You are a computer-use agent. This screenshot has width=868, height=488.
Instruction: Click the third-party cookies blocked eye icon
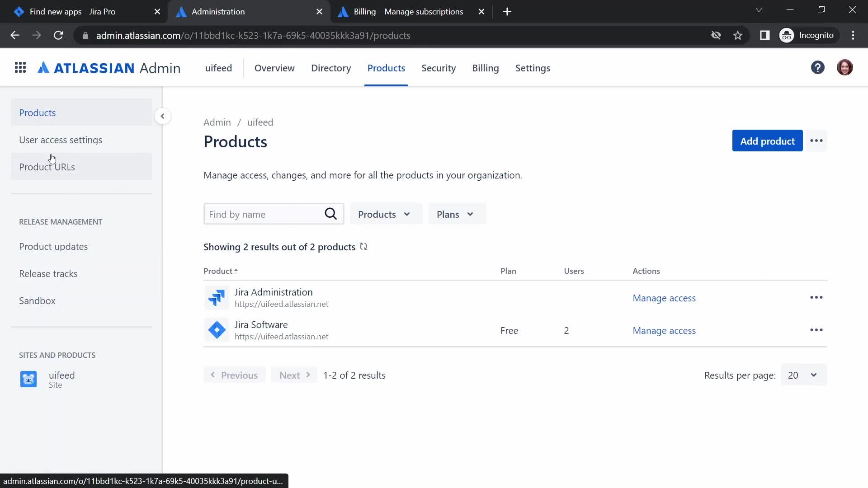[x=715, y=35]
